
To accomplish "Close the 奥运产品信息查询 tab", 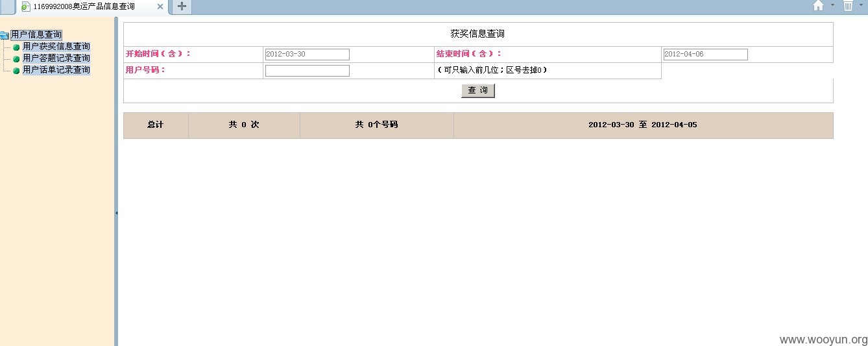I will coord(160,6).
